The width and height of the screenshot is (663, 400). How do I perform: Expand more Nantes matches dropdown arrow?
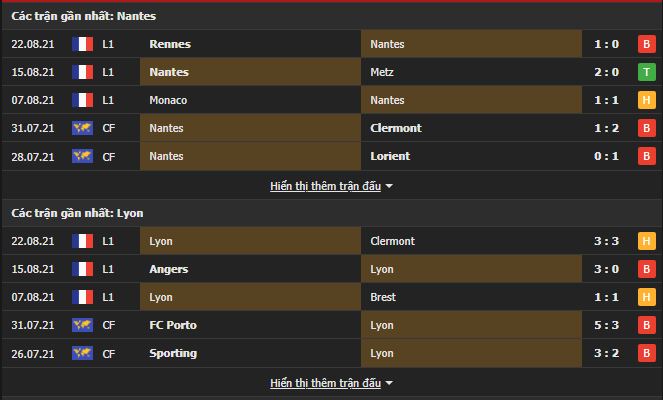pos(389,186)
